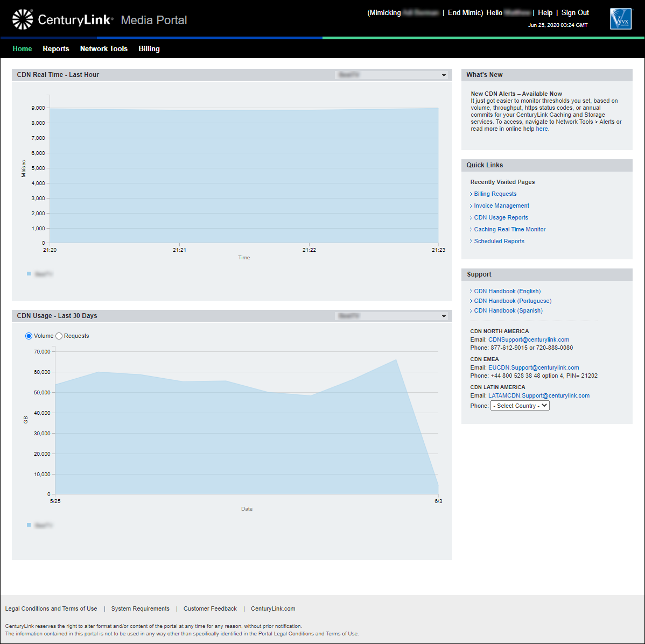Open CDN Handbook (Spanish)
The width and height of the screenshot is (645, 644).
tap(508, 310)
